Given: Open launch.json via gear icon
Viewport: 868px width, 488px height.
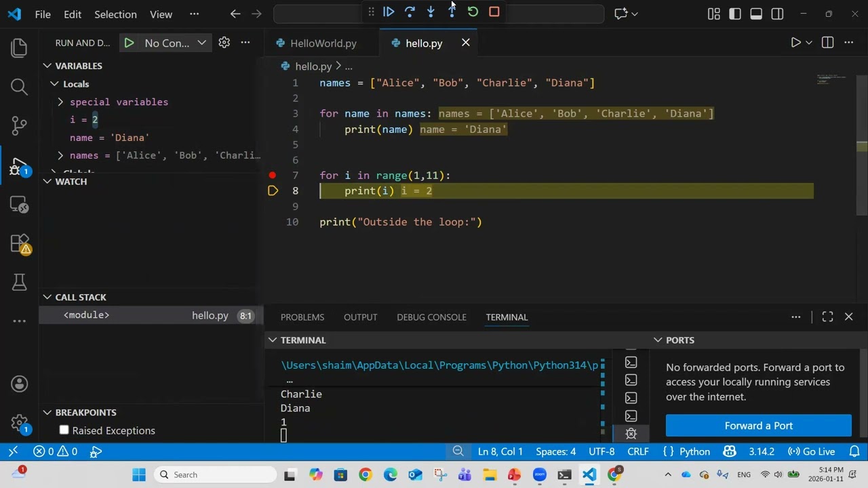Looking at the screenshot, I should coord(224,43).
